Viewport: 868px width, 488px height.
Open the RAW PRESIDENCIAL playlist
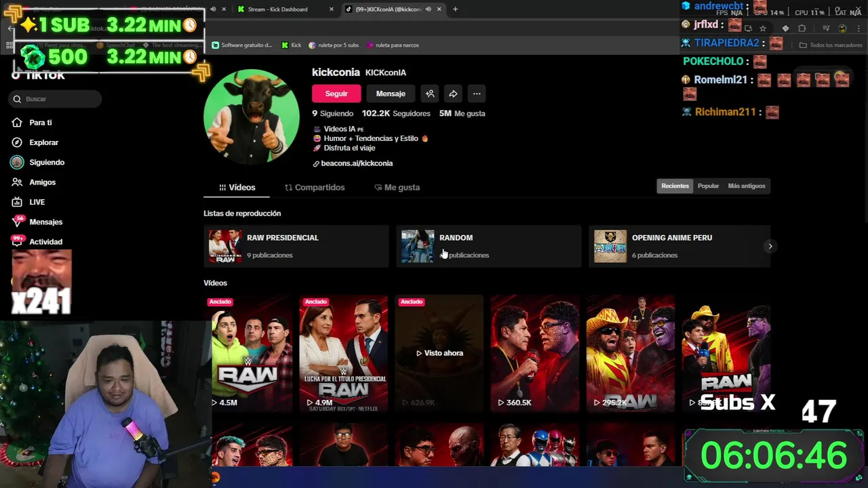click(x=296, y=246)
